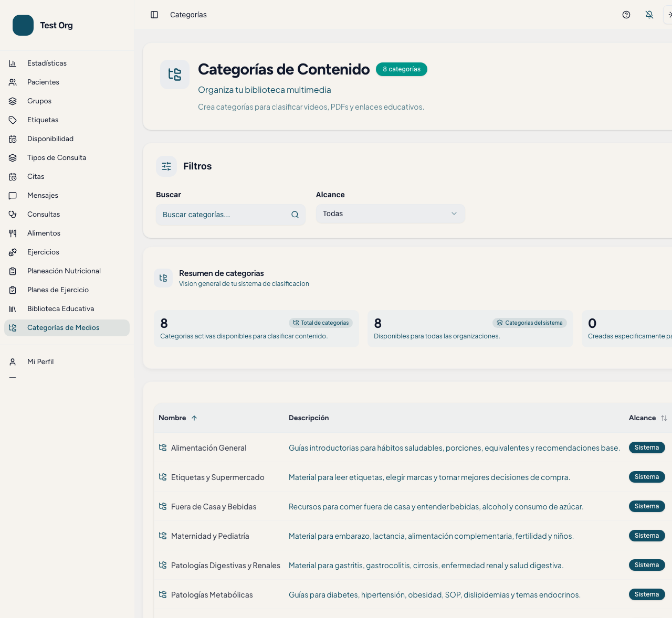This screenshot has height=618, width=672.
Task: Click Sistema badge in Maternidad y Pediatría row
Action: pos(647,536)
